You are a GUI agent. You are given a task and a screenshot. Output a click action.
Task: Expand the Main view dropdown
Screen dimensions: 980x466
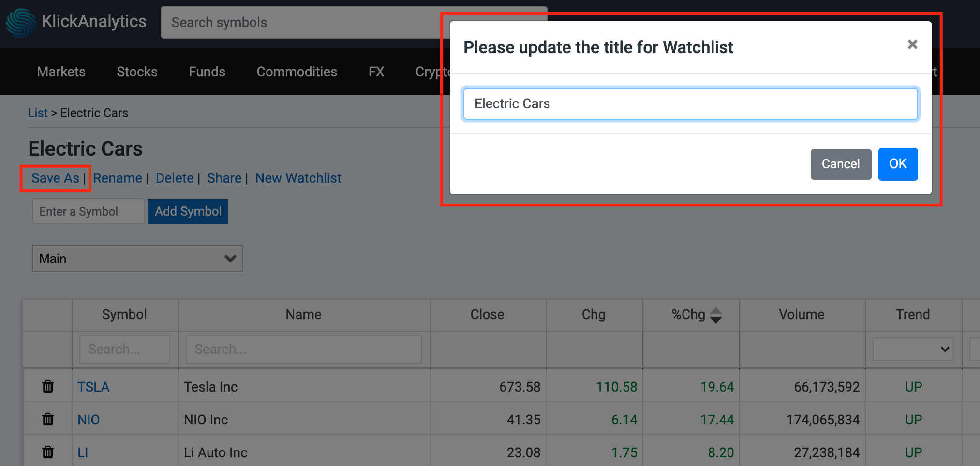137,259
